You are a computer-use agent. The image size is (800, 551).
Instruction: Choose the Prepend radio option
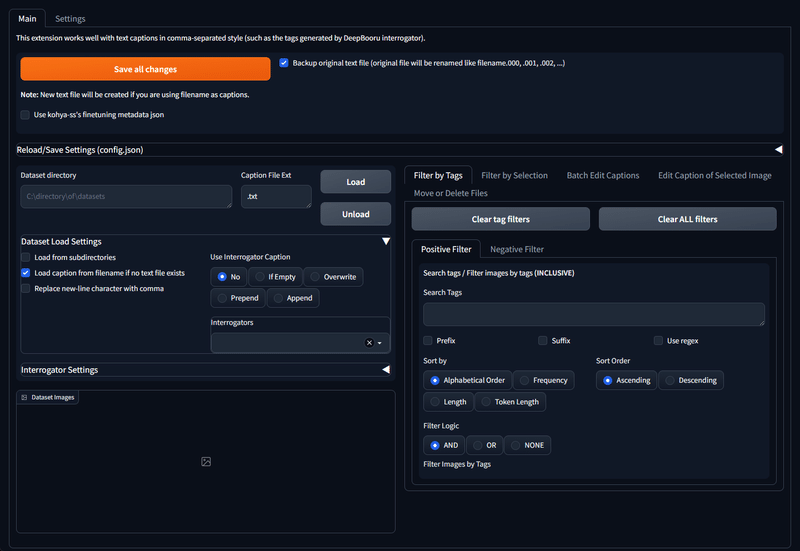coord(238,298)
